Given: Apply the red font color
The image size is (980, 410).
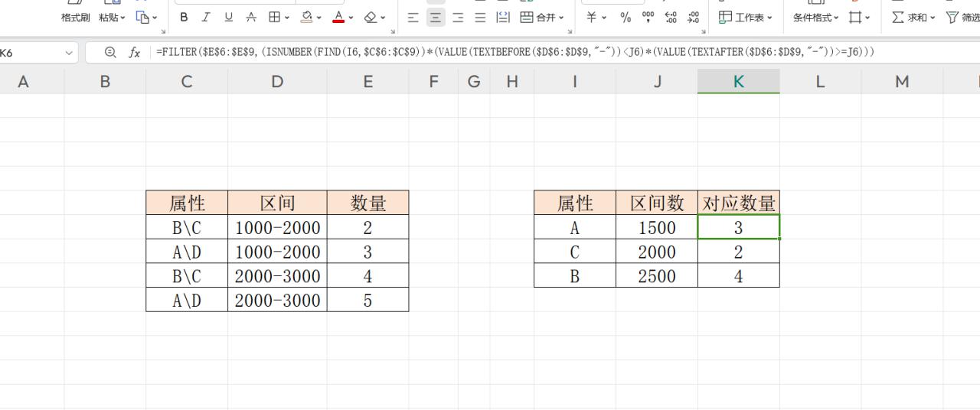Looking at the screenshot, I should click(338, 17).
